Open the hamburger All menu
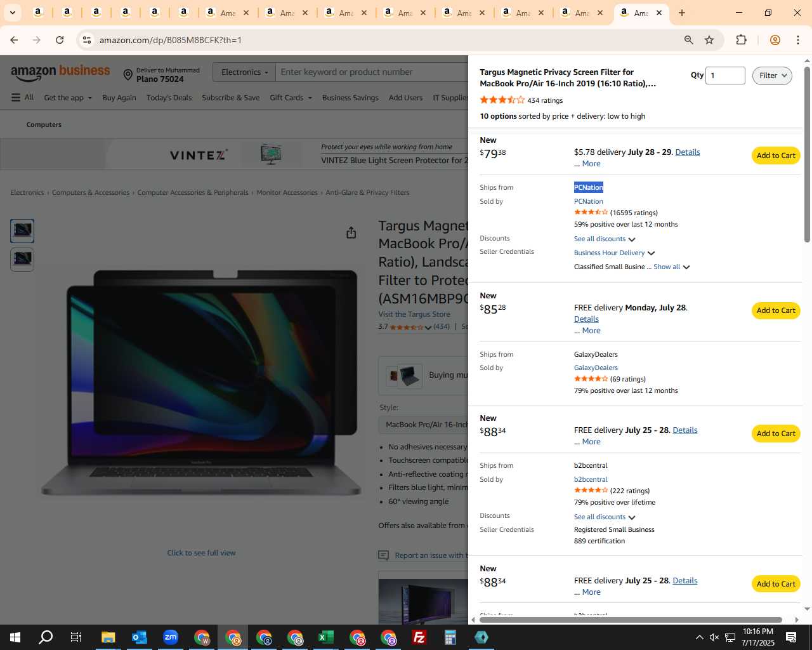This screenshot has width=812, height=650. [22, 97]
